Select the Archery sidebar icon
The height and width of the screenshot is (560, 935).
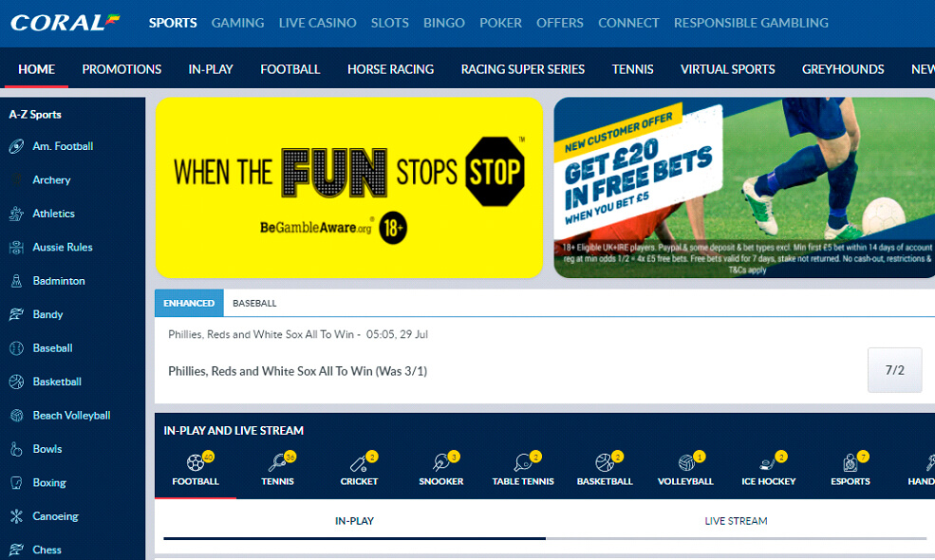16,179
